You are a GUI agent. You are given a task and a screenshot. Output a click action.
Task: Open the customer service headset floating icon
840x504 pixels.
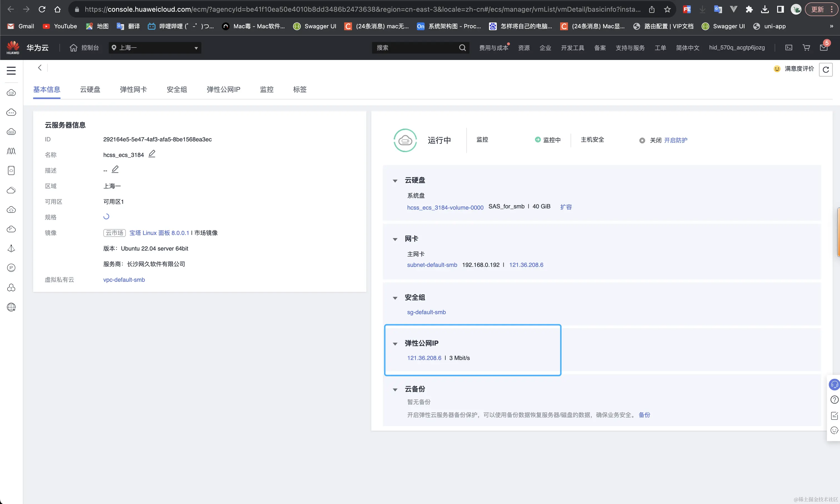834,384
